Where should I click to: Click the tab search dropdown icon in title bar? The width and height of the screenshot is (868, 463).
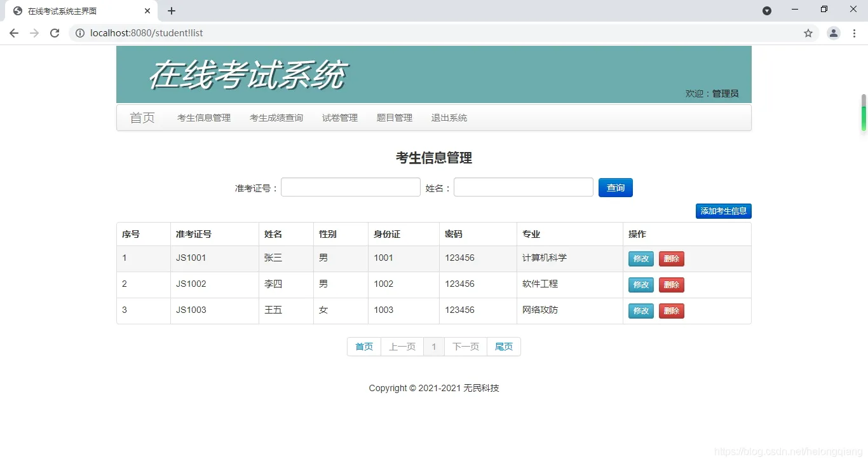coord(767,11)
